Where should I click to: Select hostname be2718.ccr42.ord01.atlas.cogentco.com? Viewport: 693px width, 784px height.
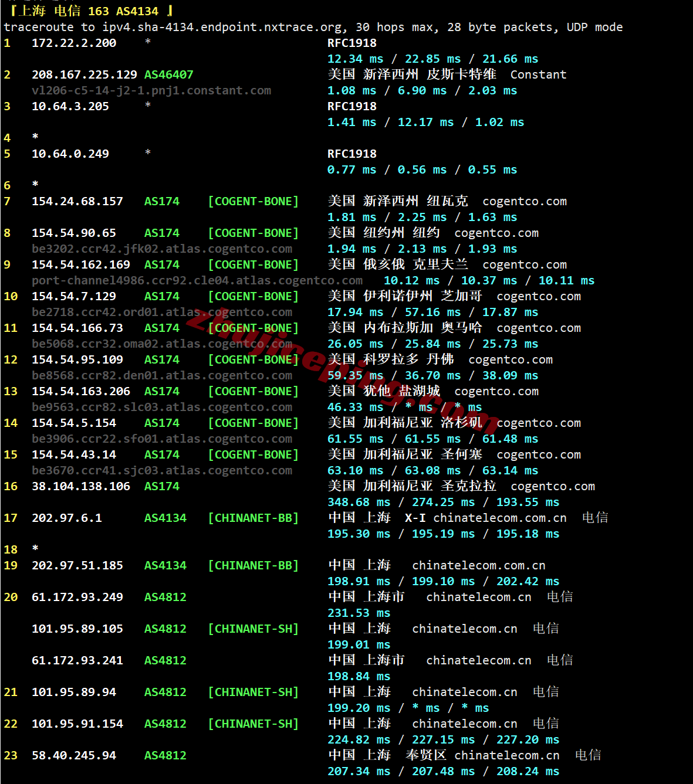click(x=162, y=312)
